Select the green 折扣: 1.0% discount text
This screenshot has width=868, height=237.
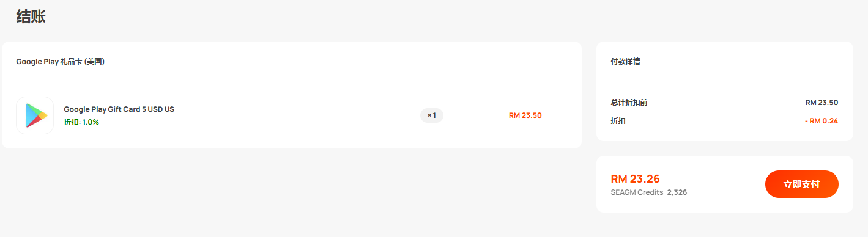(81, 122)
